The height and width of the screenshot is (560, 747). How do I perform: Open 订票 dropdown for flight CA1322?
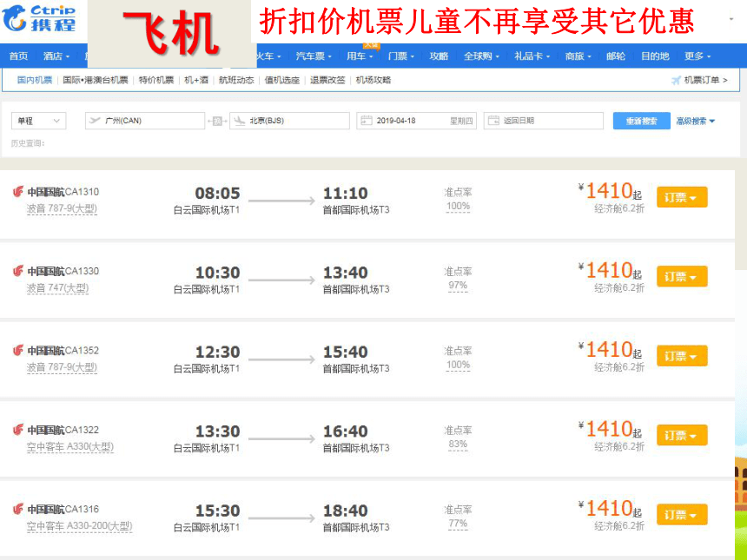tap(682, 435)
